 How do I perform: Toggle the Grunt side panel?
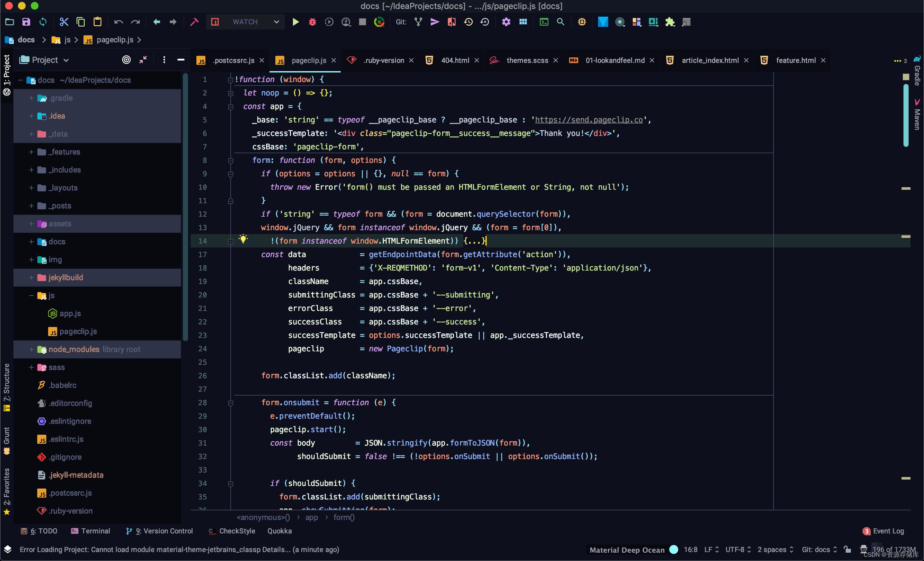(x=7, y=441)
